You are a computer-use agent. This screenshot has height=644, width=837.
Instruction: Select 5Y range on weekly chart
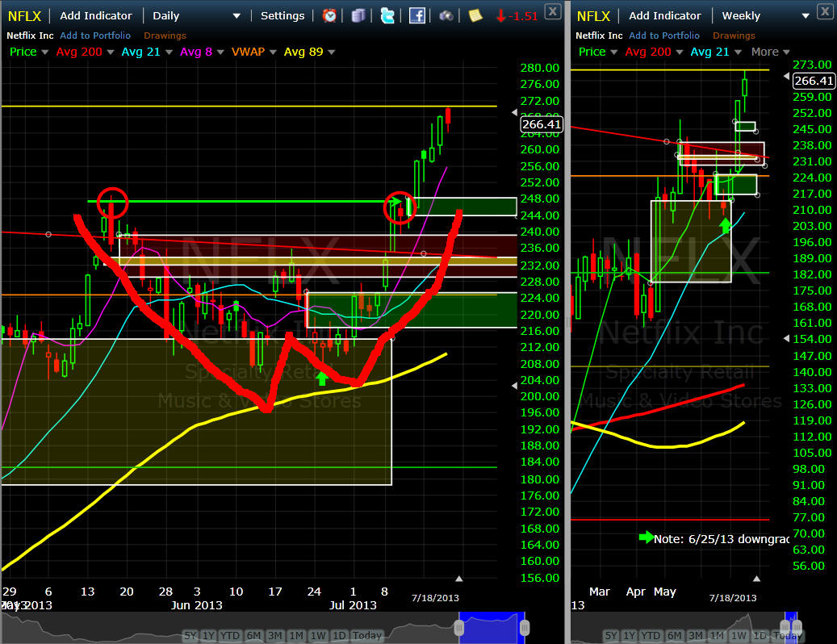point(611,635)
